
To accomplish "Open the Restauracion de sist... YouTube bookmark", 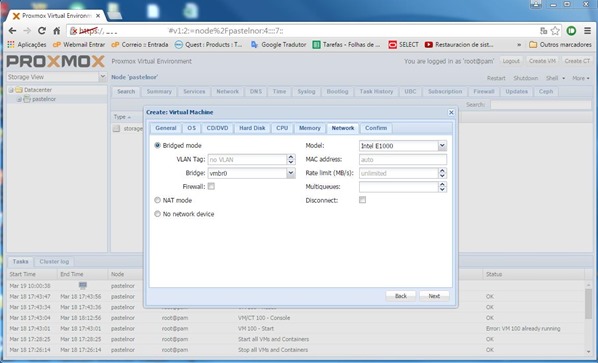I will [x=459, y=45].
